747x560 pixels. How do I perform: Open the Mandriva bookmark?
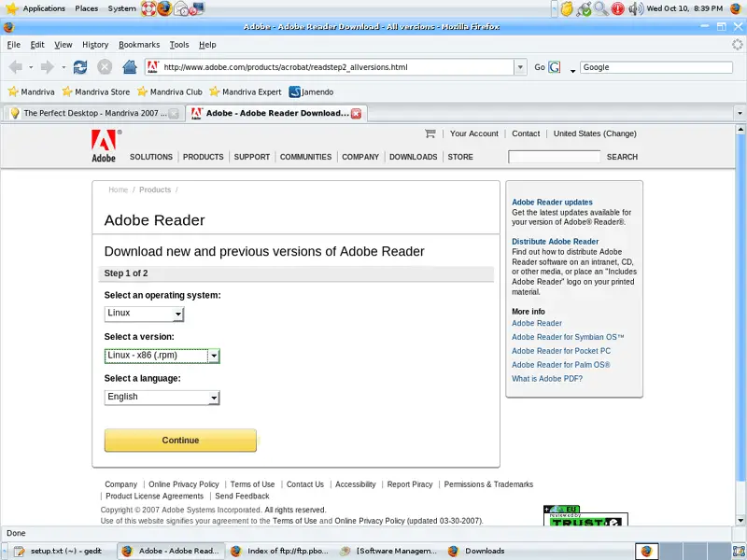[x=31, y=91]
